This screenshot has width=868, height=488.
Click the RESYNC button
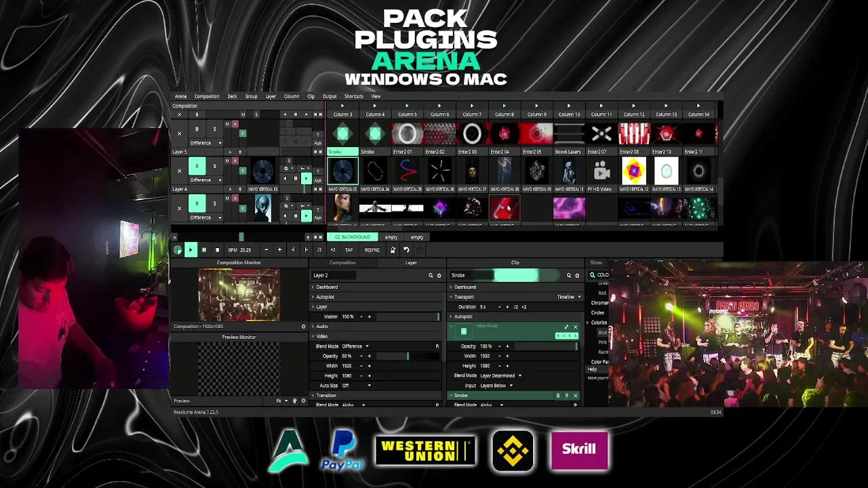[372, 250]
